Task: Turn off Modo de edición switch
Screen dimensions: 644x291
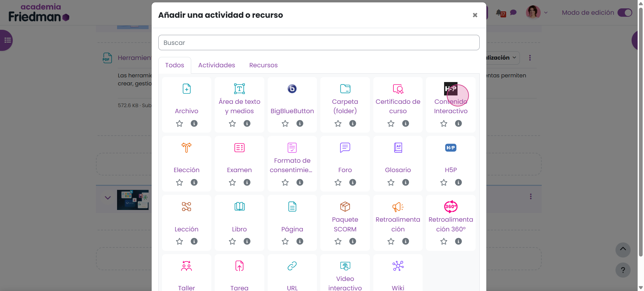Action: 625,13
